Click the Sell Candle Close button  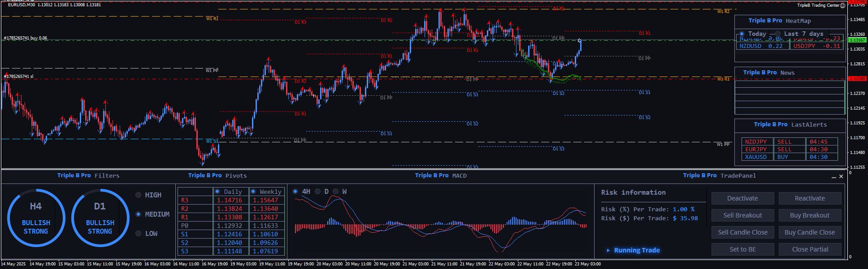[742, 232]
